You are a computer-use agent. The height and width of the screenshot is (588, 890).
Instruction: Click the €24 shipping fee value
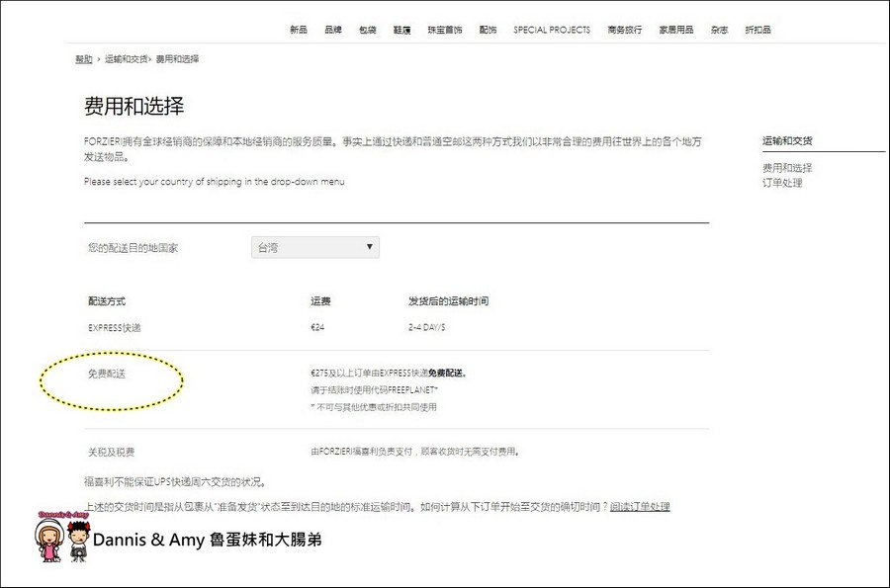point(317,327)
